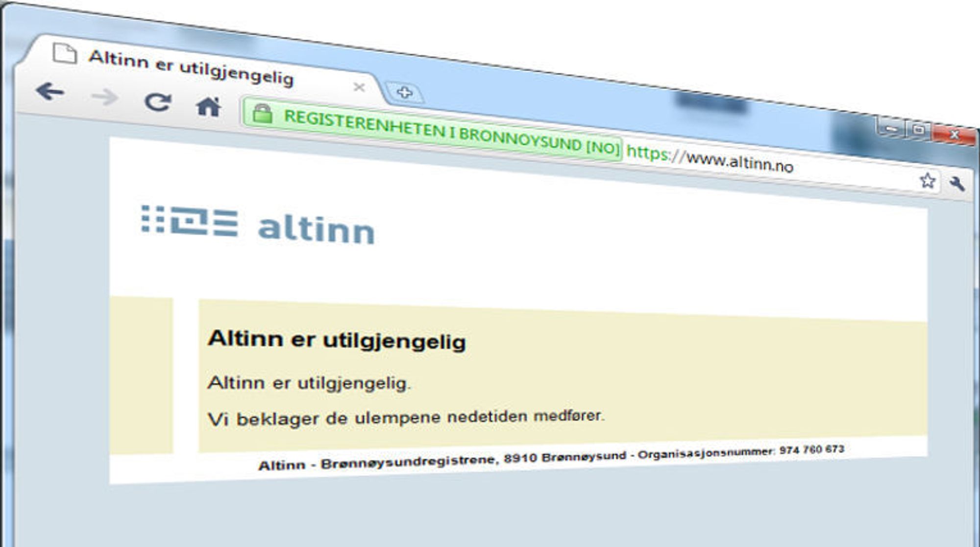Viewport: 980px width, 547px height.
Task: Bookmark this page with the star icon
Action: pos(927,181)
